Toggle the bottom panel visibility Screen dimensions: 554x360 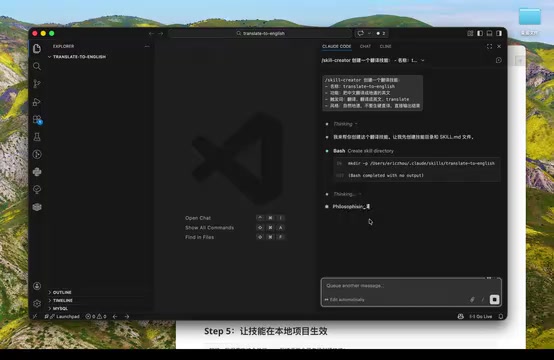coord(489,34)
